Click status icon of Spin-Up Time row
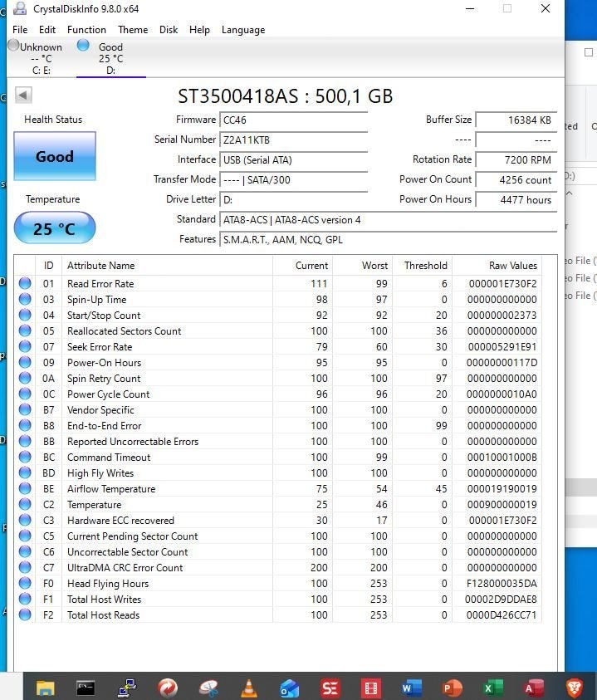597x700 pixels. click(x=25, y=299)
